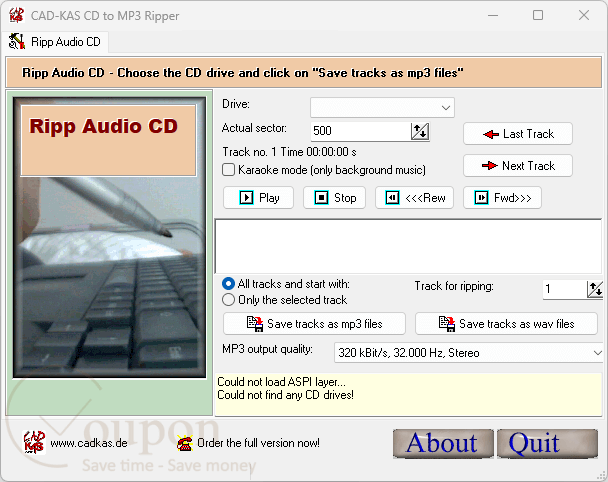Skip to Next Track
Viewport: 608px width, 482px height.
(518, 166)
